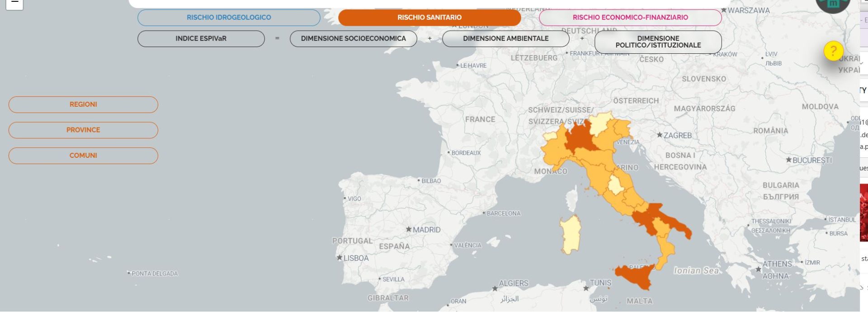The width and height of the screenshot is (868, 312).
Task: Open the Rischio Economico-Finanziario tab
Action: pyautogui.click(x=630, y=18)
